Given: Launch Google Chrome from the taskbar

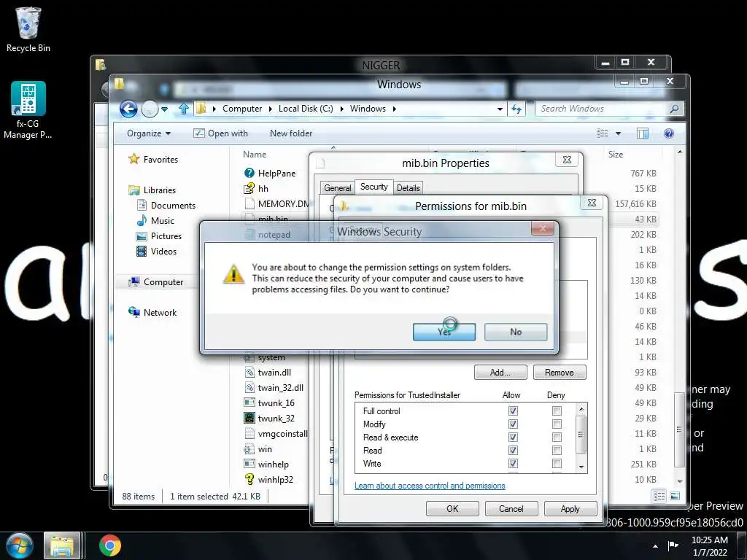Looking at the screenshot, I should pyautogui.click(x=110, y=545).
